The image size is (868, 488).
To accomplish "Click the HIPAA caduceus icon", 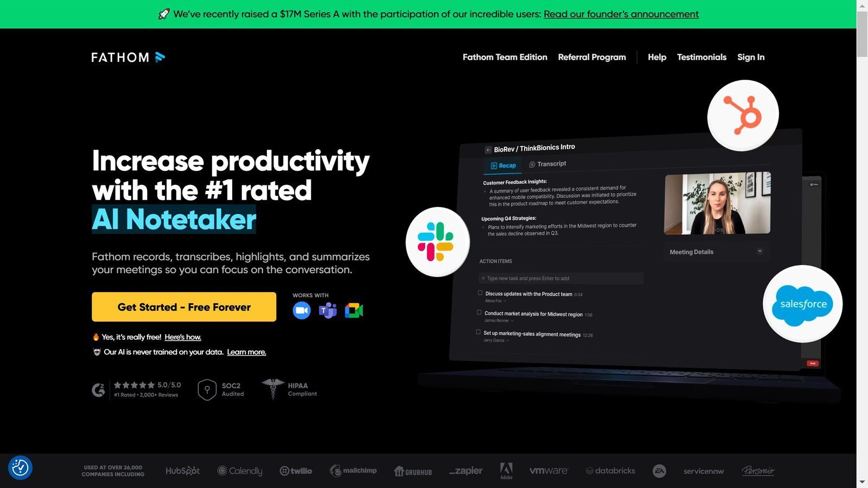I will coord(273,389).
